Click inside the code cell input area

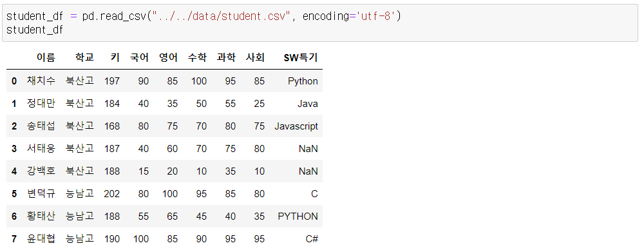(320, 23)
